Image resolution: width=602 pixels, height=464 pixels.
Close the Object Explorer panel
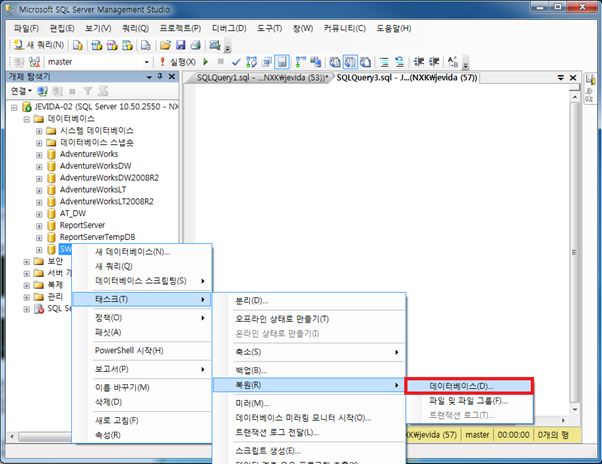coord(172,76)
